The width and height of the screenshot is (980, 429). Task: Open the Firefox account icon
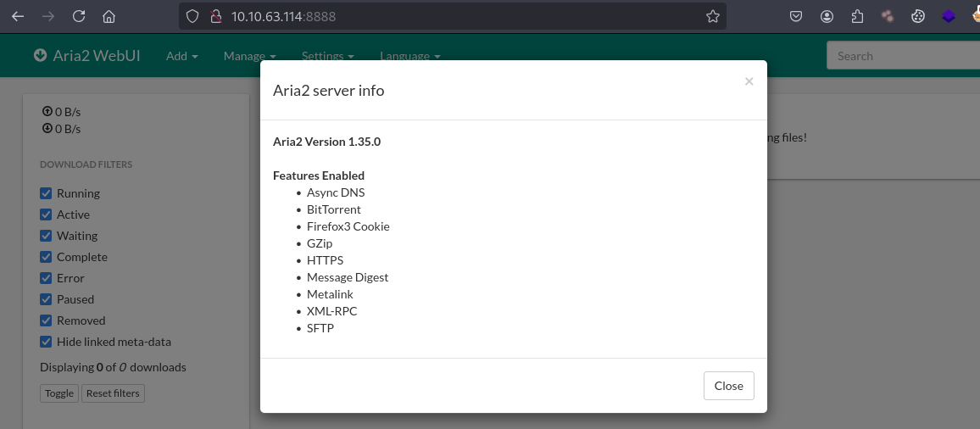click(x=827, y=16)
